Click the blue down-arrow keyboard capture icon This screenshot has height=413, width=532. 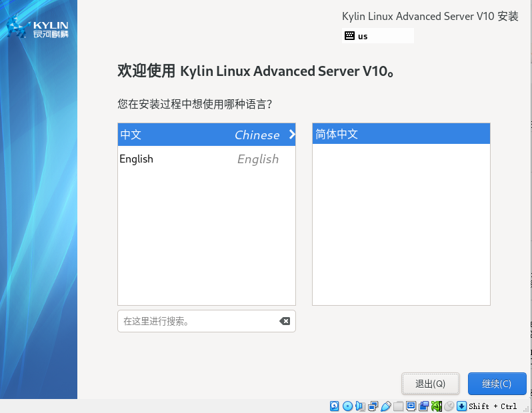click(461, 406)
